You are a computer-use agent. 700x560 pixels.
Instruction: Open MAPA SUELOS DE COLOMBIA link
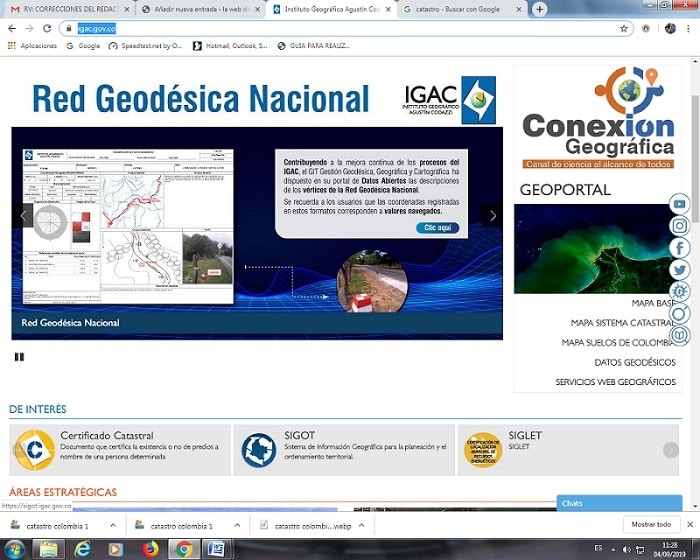click(x=618, y=343)
